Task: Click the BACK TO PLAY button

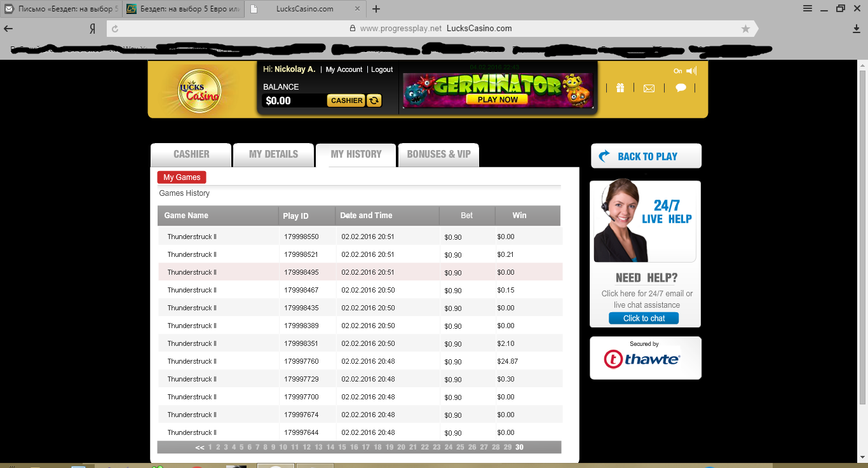Action: [646, 156]
